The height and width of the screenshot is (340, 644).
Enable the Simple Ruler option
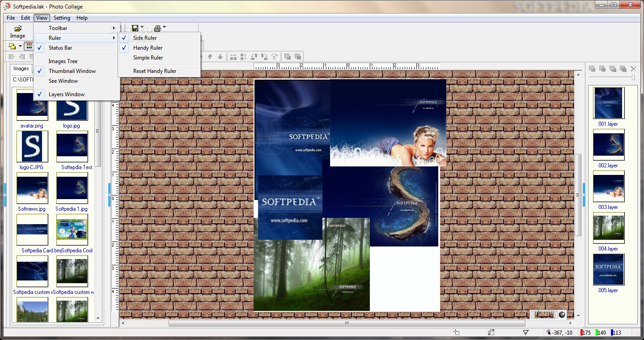click(x=159, y=58)
